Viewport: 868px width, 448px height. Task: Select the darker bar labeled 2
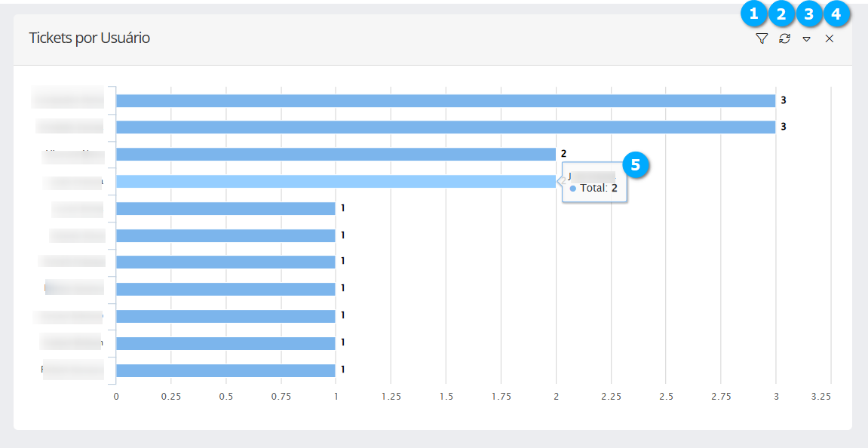point(336,155)
